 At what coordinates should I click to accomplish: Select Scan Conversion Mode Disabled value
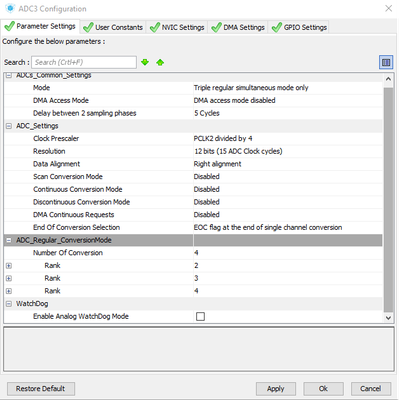207,176
